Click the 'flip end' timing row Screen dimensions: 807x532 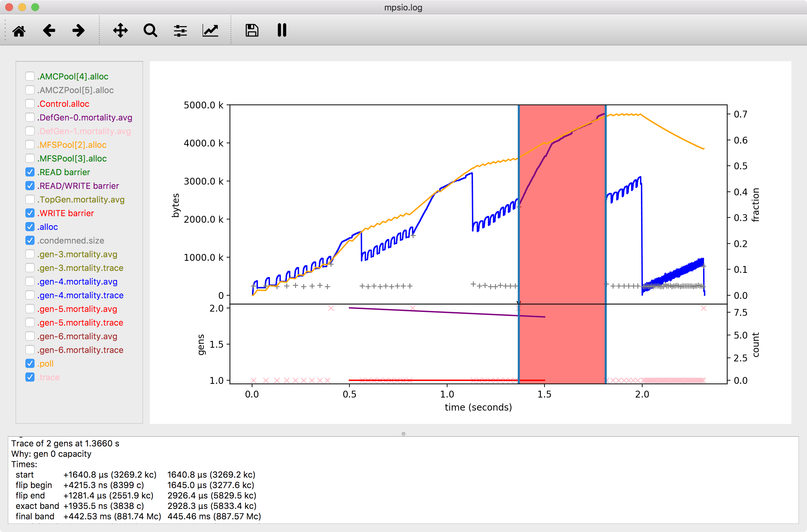click(136, 496)
